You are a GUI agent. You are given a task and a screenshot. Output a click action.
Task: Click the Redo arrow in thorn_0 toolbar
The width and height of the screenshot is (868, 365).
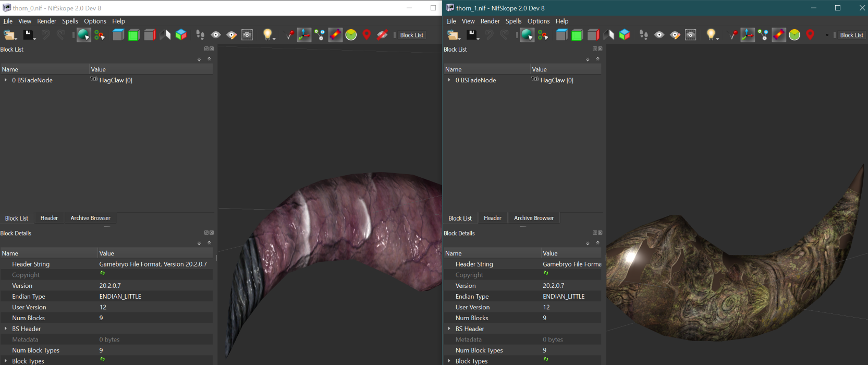[x=61, y=35]
